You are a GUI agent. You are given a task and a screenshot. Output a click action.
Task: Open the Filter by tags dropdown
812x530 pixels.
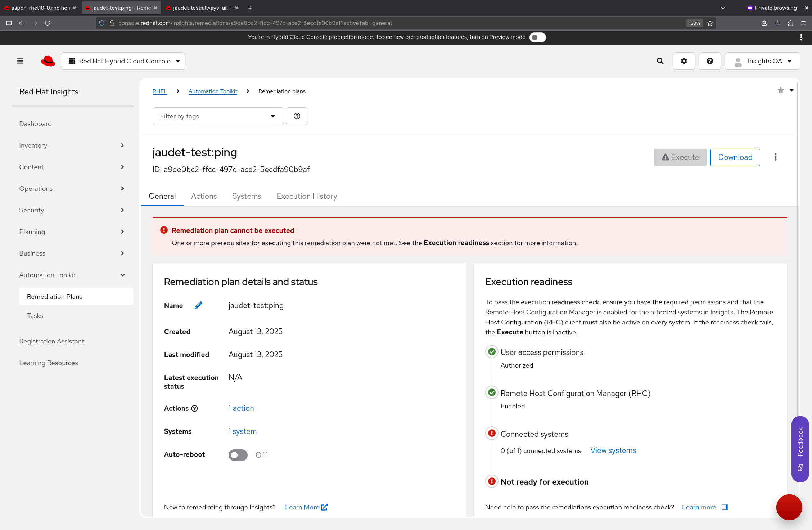coord(218,116)
